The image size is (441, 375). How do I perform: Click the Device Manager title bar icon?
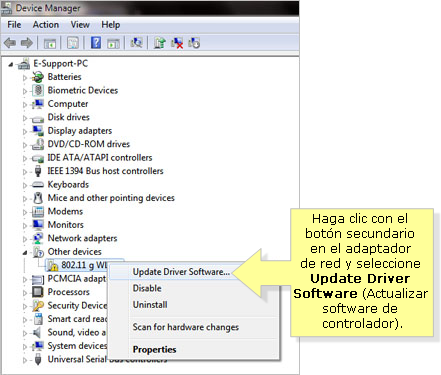point(6,8)
